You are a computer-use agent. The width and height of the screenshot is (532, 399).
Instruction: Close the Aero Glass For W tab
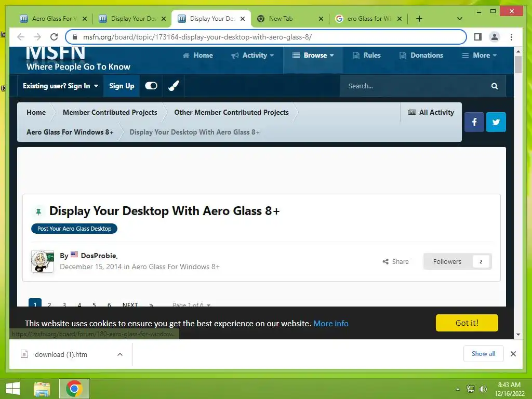click(85, 19)
